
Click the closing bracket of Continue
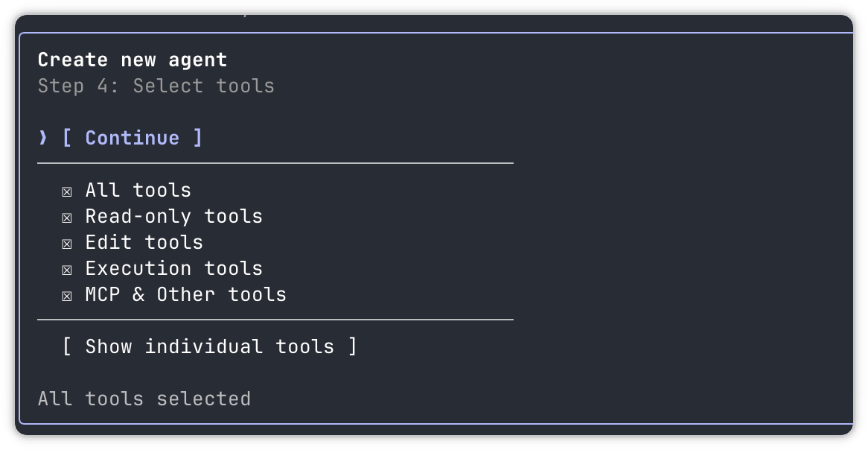pos(197,138)
